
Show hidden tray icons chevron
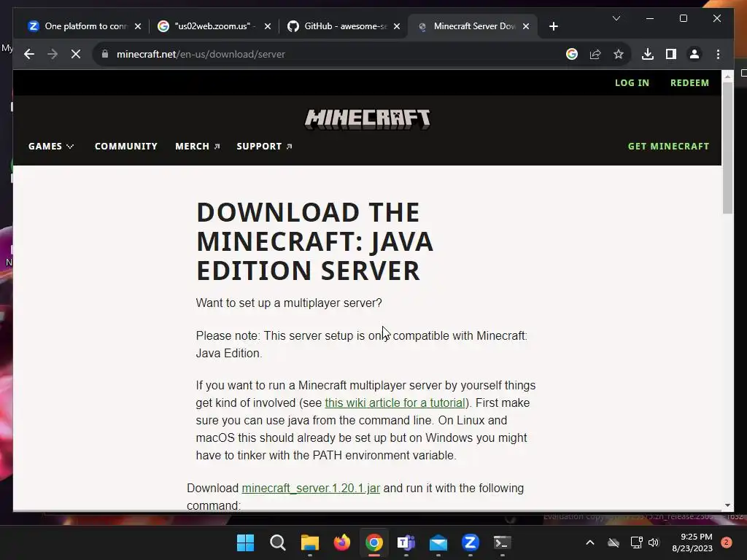click(x=589, y=542)
